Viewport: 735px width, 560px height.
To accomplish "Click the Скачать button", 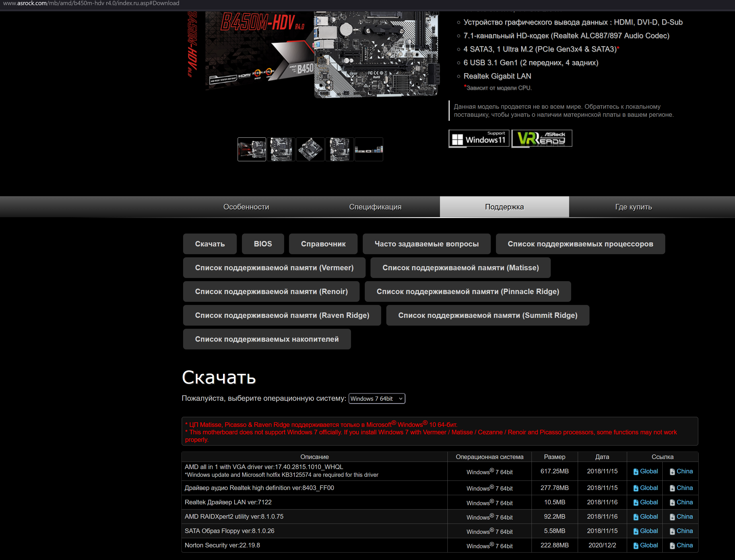I will pos(210,244).
